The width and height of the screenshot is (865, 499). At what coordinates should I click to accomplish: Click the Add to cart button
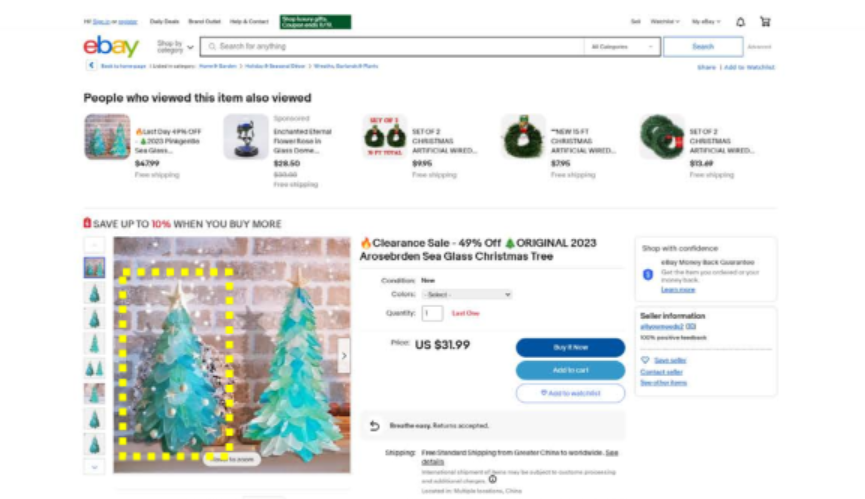[570, 370]
